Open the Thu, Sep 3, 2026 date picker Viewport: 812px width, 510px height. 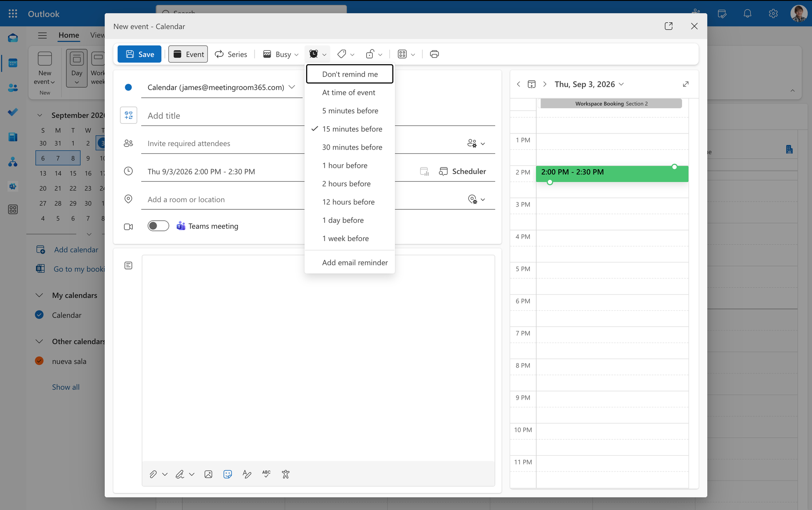(589, 84)
